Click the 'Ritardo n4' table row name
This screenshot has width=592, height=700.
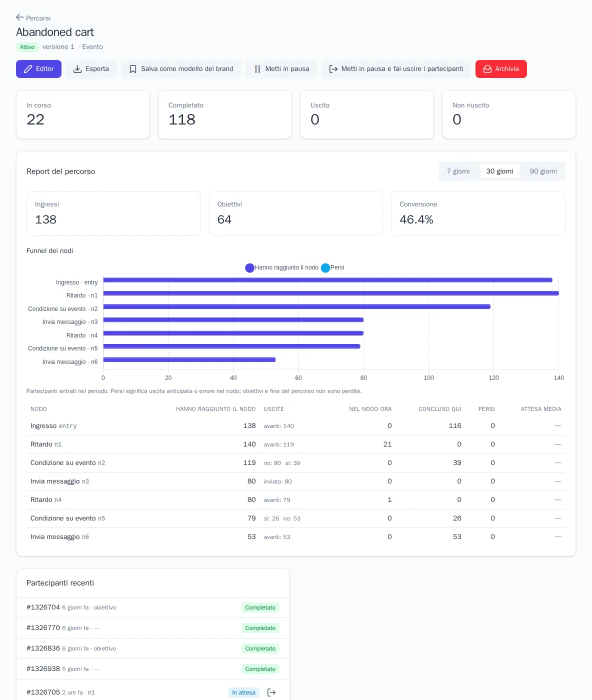click(x=46, y=500)
